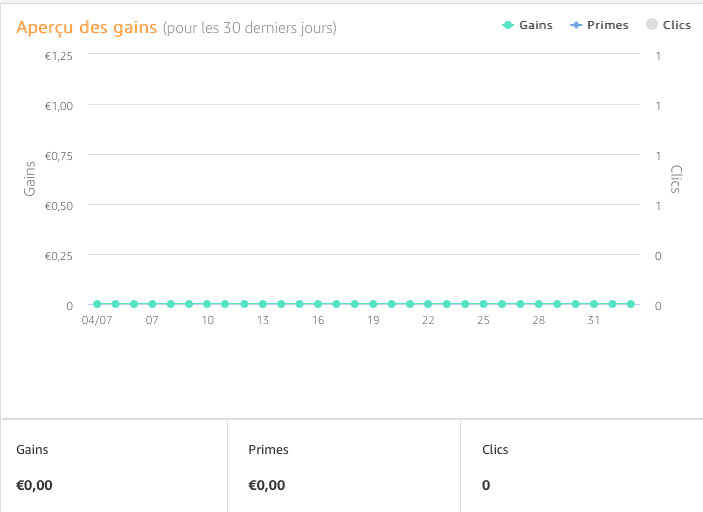Click the green Gains legend circle icon
This screenshot has width=703, height=512.
[508, 25]
